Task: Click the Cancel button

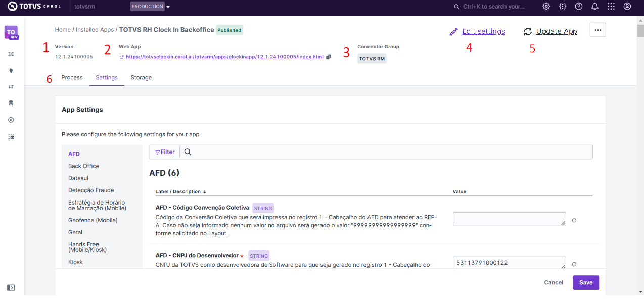Action: coord(554,282)
